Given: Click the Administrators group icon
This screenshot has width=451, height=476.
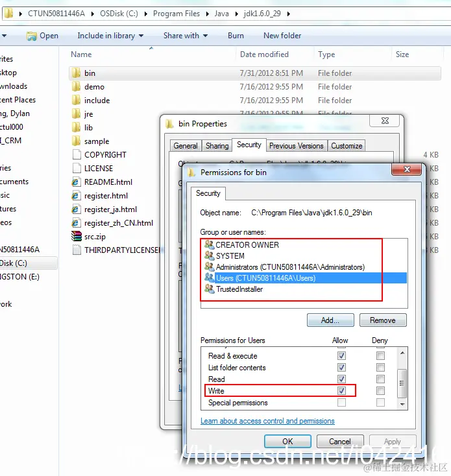Looking at the screenshot, I should (209, 267).
